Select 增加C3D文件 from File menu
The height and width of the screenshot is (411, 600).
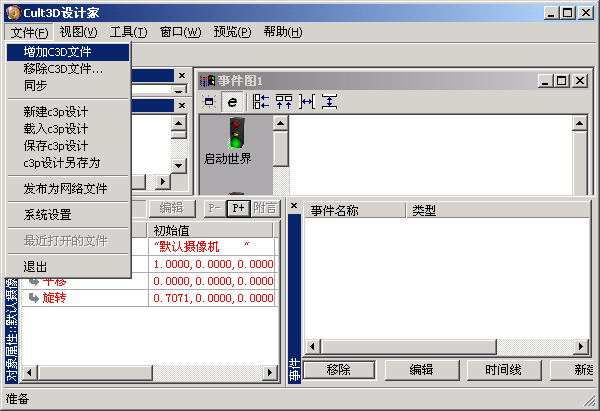point(68,52)
